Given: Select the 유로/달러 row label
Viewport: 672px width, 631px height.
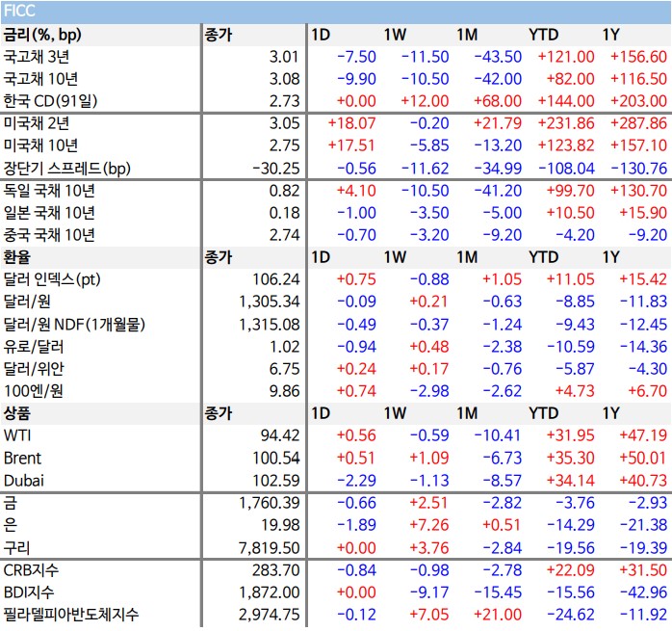Looking at the screenshot, I should pos(34,347).
